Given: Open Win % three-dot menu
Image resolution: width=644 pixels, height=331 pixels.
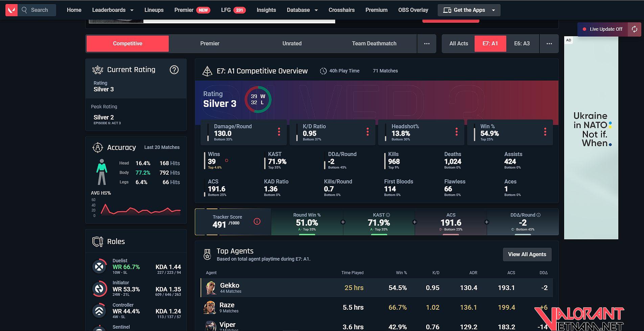Looking at the screenshot, I should tap(545, 132).
